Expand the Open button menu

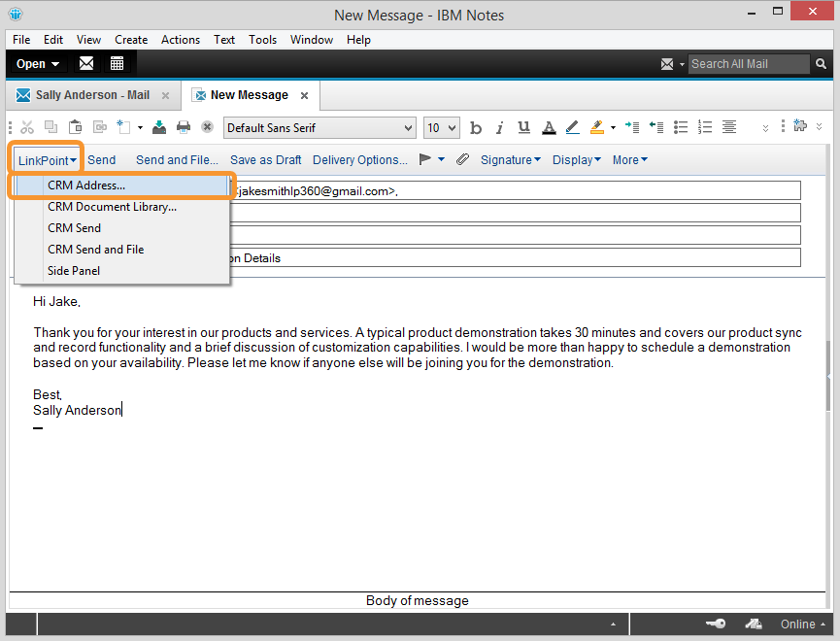click(37, 64)
